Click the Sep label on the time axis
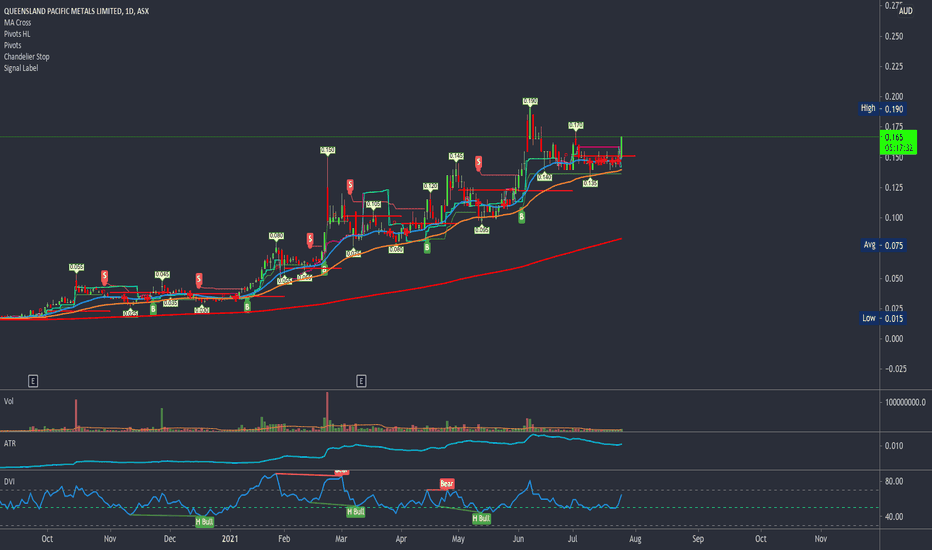Screen dimensions: 932x550 (x=698, y=539)
